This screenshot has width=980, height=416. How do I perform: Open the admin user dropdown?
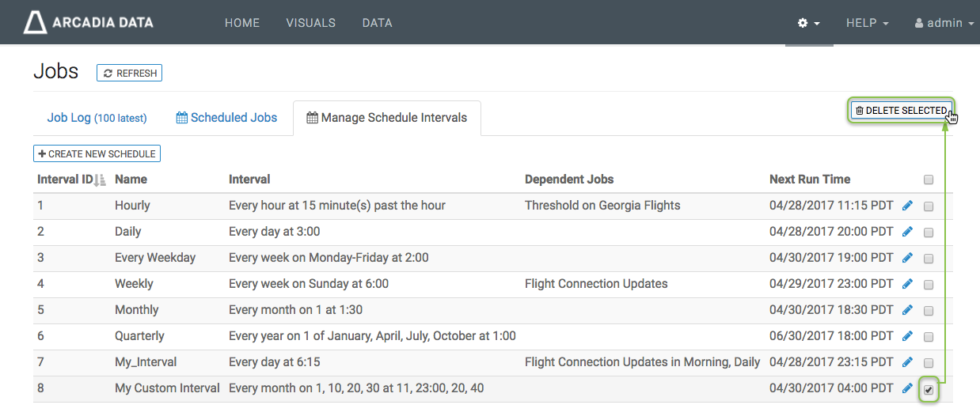click(x=944, y=24)
